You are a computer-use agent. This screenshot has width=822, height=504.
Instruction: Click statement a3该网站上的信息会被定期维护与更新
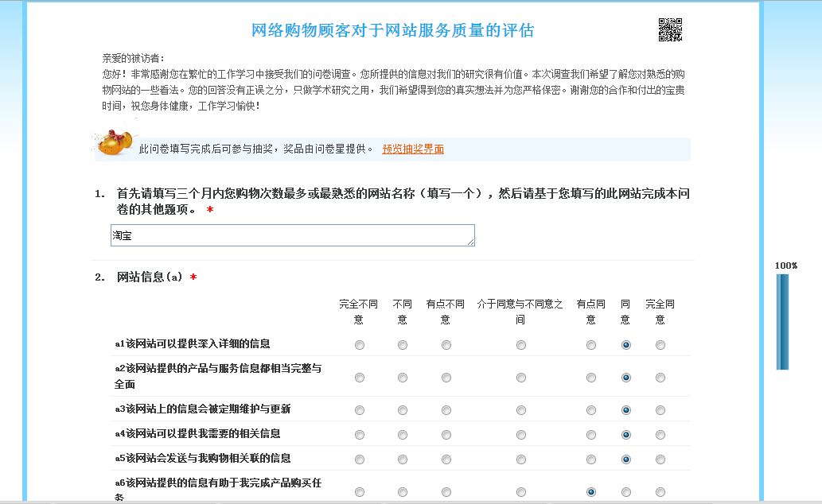[203, 409]
